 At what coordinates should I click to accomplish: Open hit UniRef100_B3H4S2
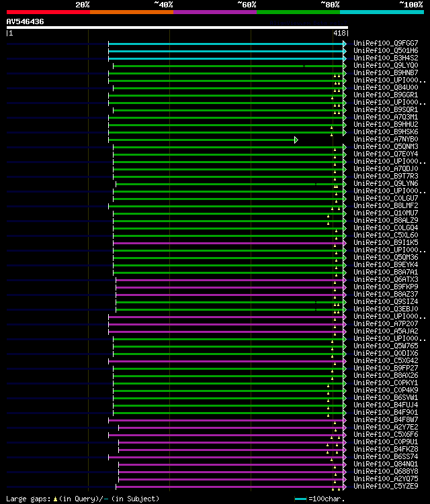[386, 58]
